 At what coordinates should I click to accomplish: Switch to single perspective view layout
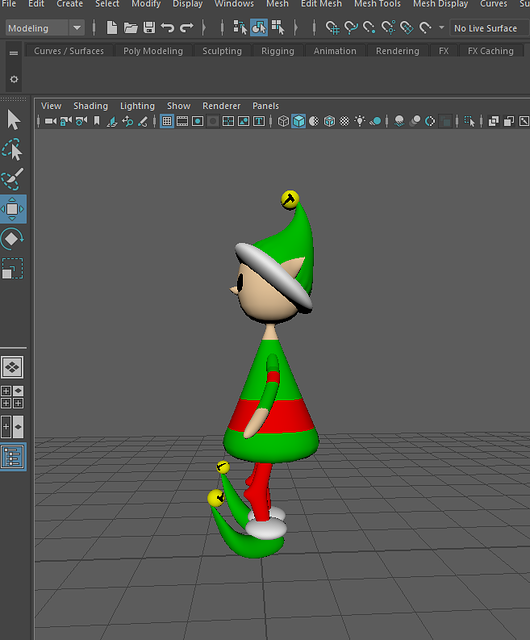click(x=13, y=367)
